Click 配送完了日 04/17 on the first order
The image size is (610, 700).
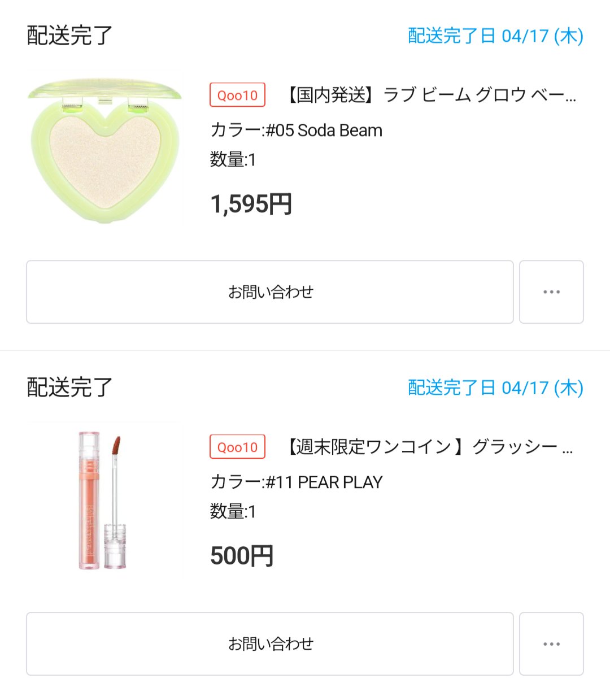495,36
